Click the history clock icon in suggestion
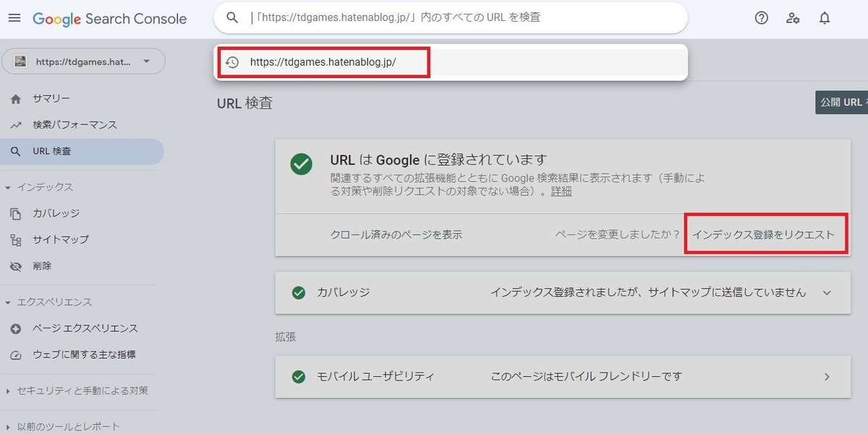This screenshot has width=868, height=434. (x=232, y=62)
